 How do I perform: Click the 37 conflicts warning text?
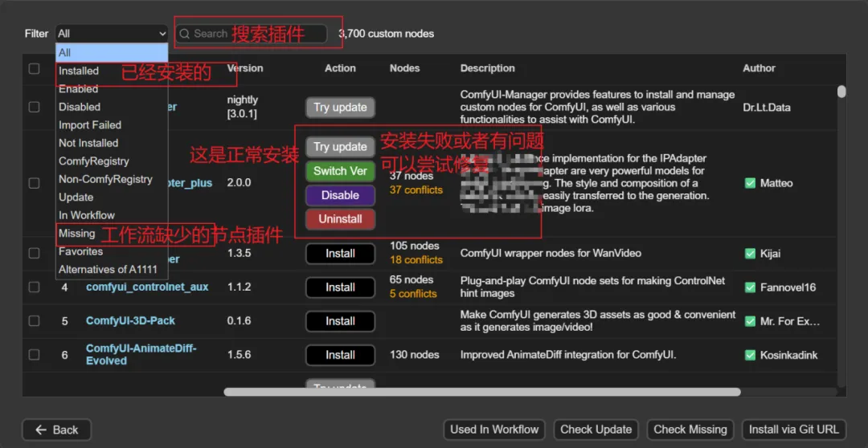[416, 189]
